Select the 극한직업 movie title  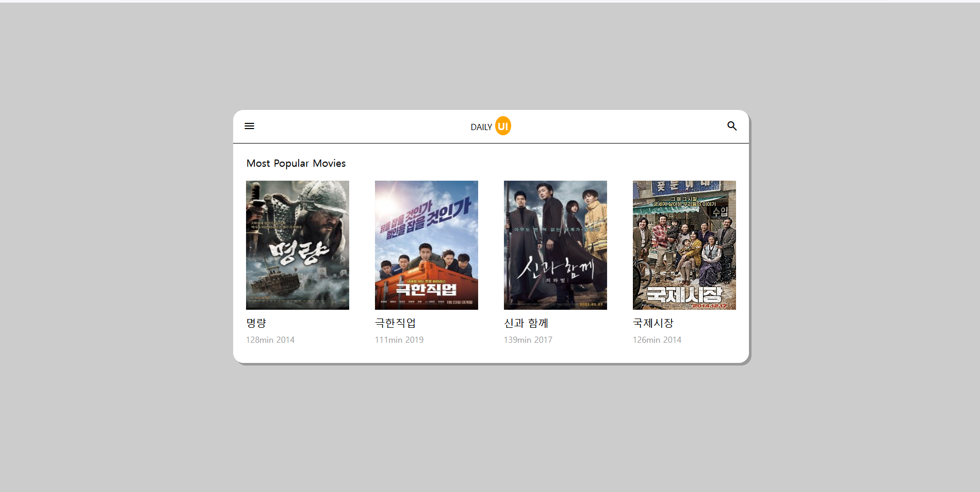point(395,323)
